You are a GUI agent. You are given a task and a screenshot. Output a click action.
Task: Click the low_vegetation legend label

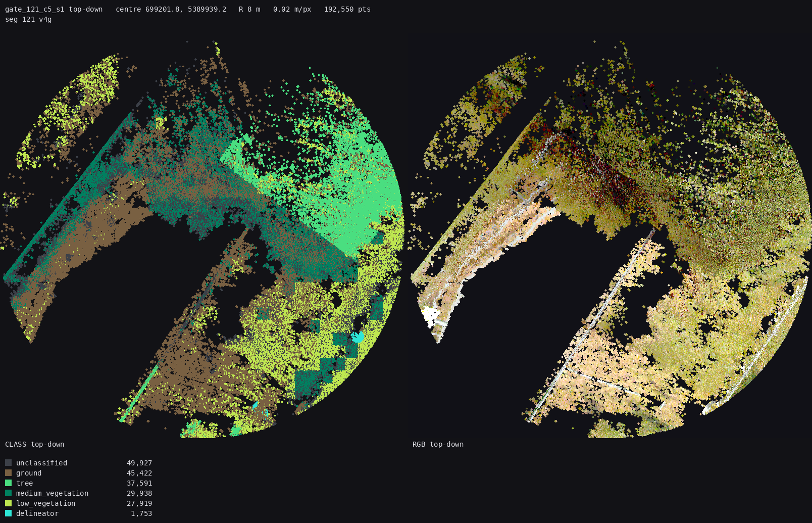point(45,503)
